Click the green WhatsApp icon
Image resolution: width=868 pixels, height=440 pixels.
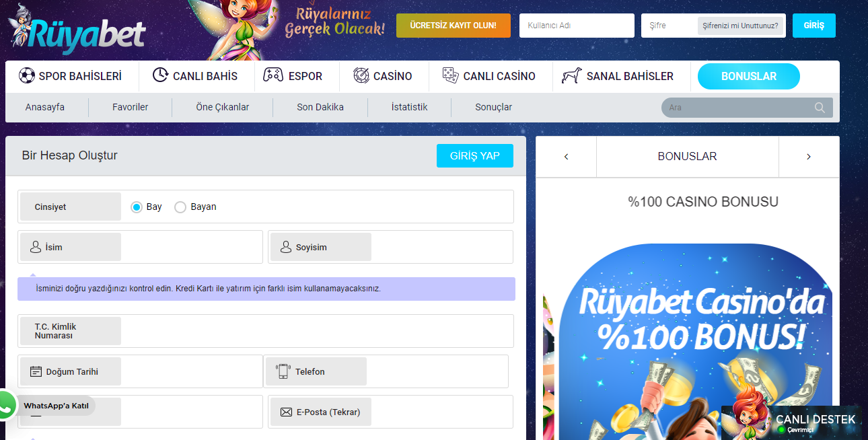[5, 405]
